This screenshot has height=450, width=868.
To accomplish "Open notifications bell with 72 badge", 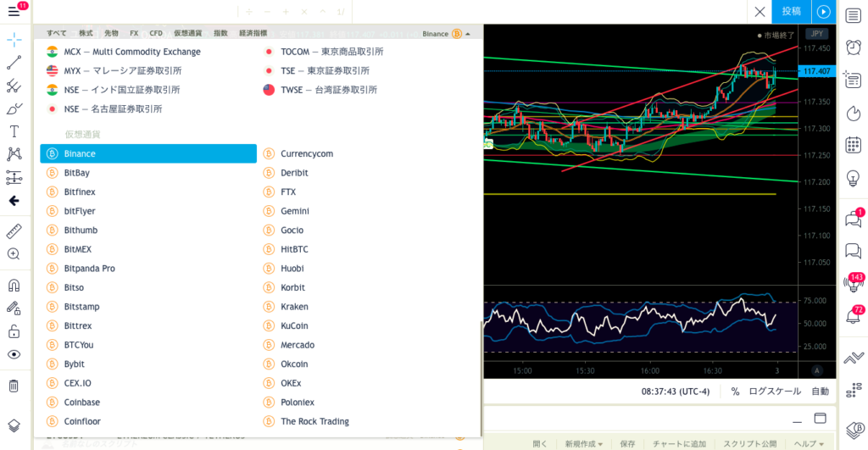I will click(x=853, y=316).
